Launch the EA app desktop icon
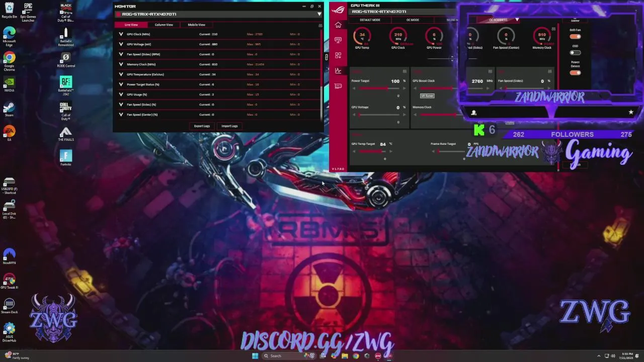 pyautogui.click(x=9, y=133)
